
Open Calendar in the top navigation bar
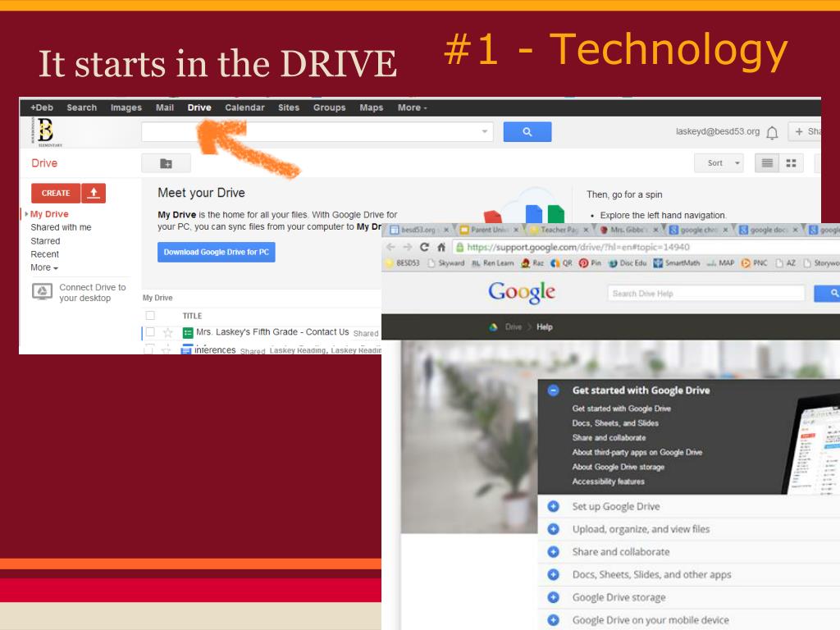tap(244, 107)
